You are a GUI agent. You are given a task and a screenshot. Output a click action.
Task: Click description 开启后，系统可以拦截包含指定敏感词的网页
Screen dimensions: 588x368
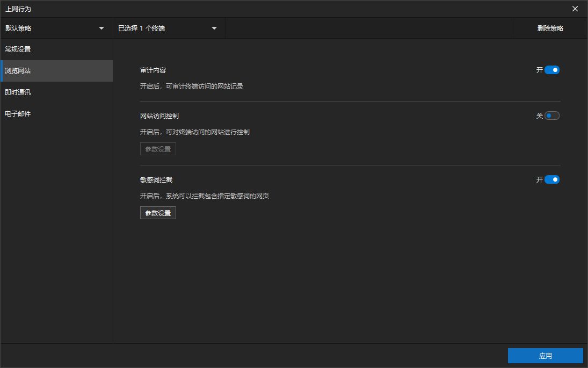tap(205, 196)
